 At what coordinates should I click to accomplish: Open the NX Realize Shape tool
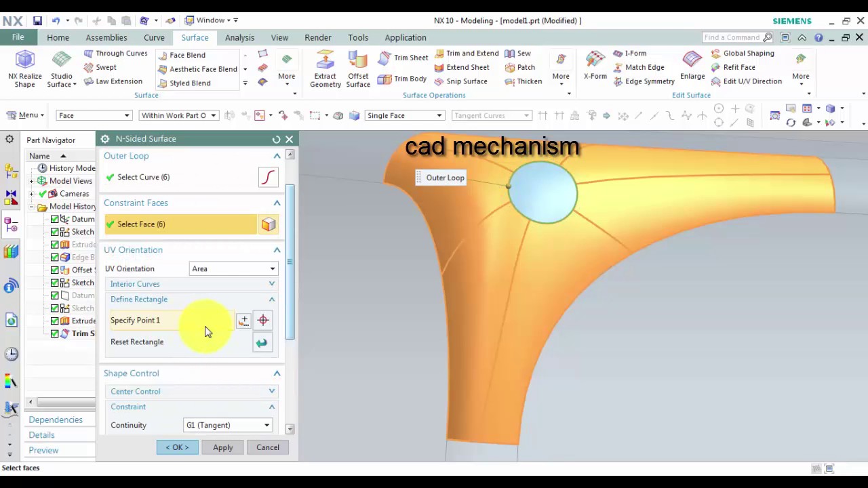click(25, 68)
